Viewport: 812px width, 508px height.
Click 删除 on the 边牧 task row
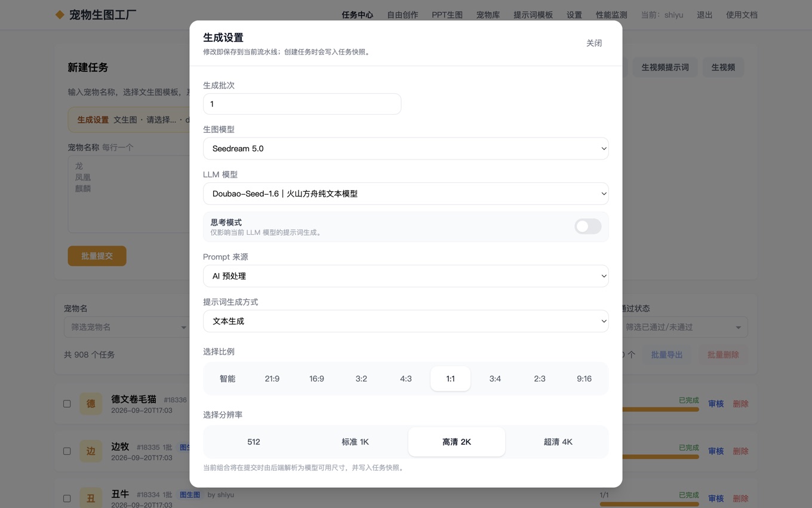click(740, 451)
